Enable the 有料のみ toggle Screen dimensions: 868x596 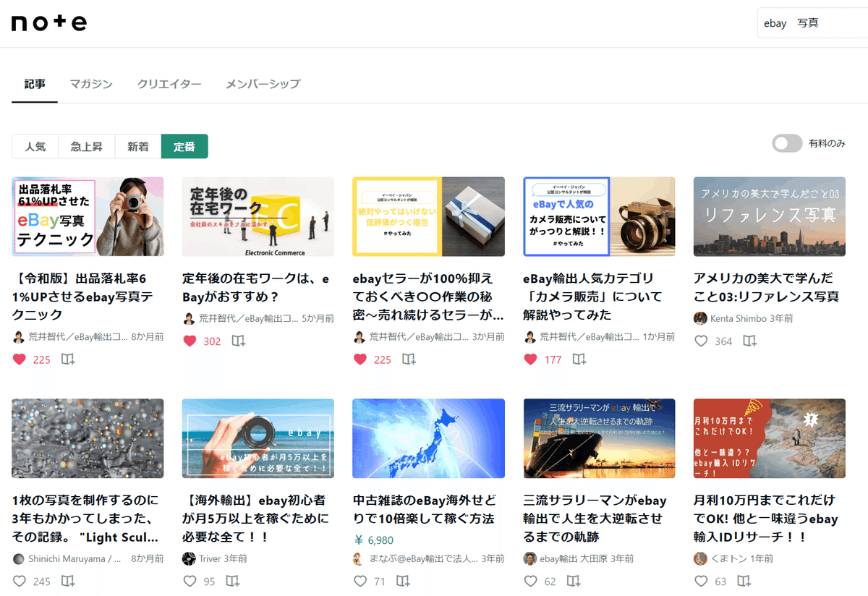tap(787, 143)
